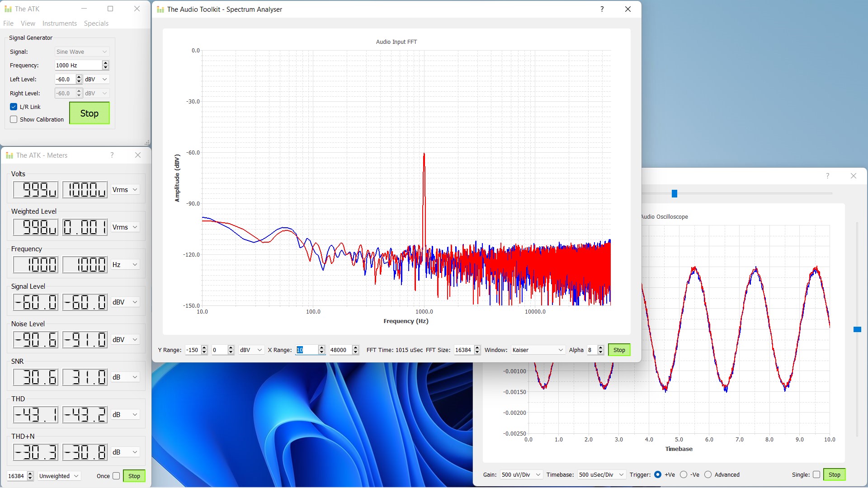
Task: Increase signal generator Frequency with up arrow
Action: click(x=105, y=63)
